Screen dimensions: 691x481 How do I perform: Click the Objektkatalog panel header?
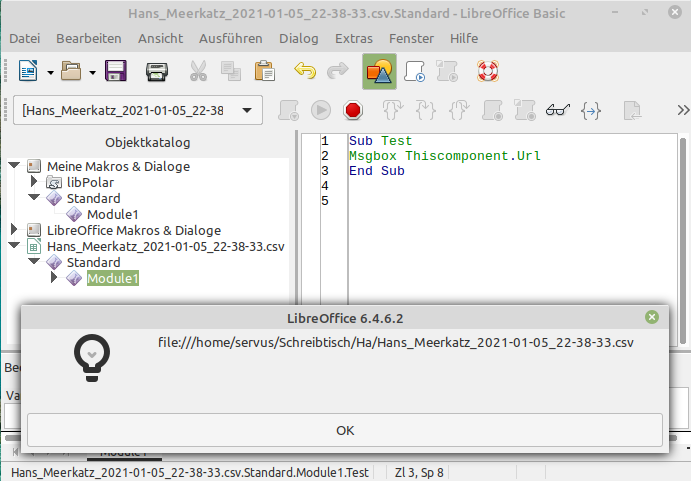point(148,142)
